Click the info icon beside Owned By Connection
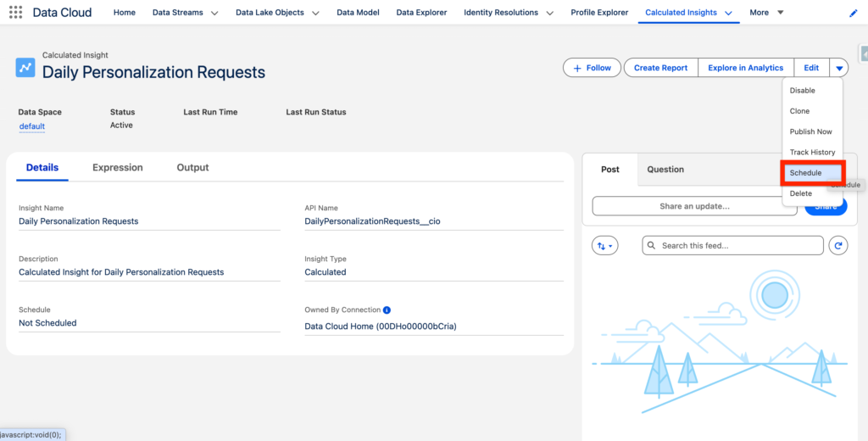The height and width of the screenshot is (441, 868). (x=387, y=310)
